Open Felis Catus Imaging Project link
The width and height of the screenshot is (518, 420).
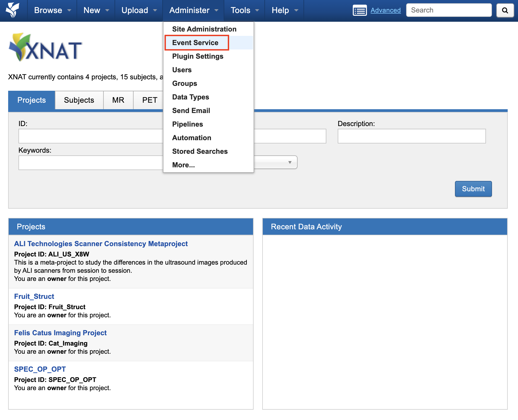[60, 333]
